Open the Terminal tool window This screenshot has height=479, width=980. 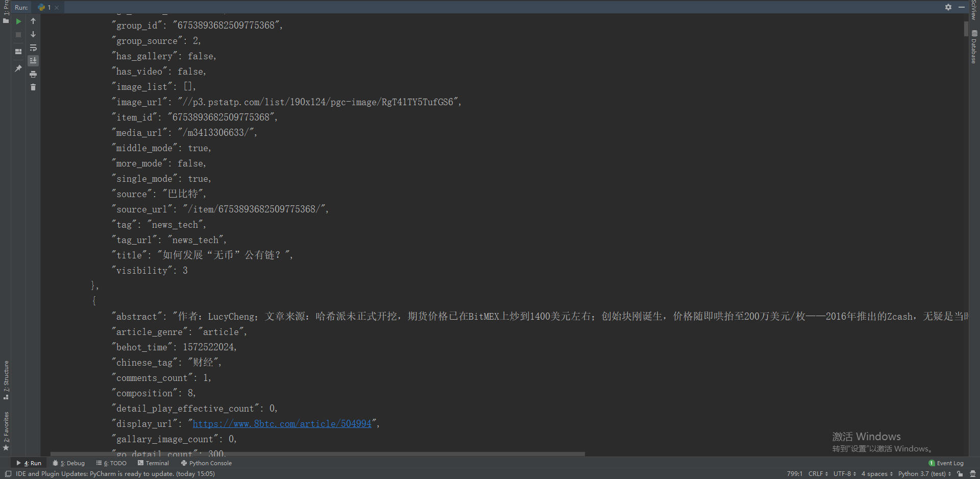tap(153, 463)
